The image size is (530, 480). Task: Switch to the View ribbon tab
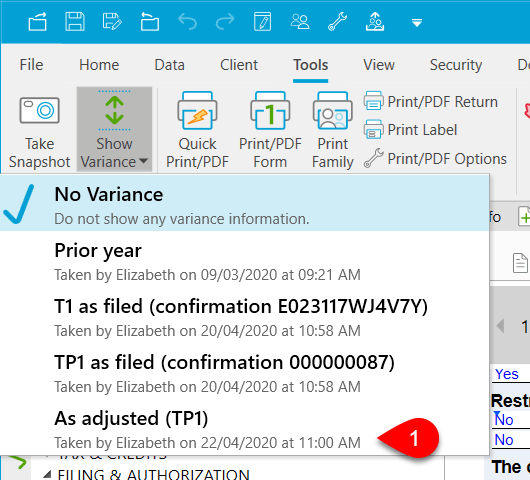[379, 65]
